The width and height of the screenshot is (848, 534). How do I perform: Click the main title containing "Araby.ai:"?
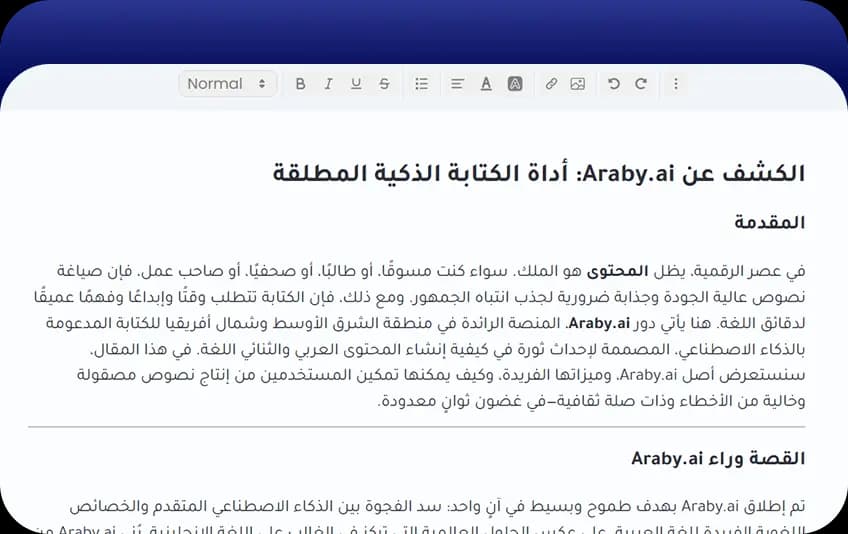(538, 173)
